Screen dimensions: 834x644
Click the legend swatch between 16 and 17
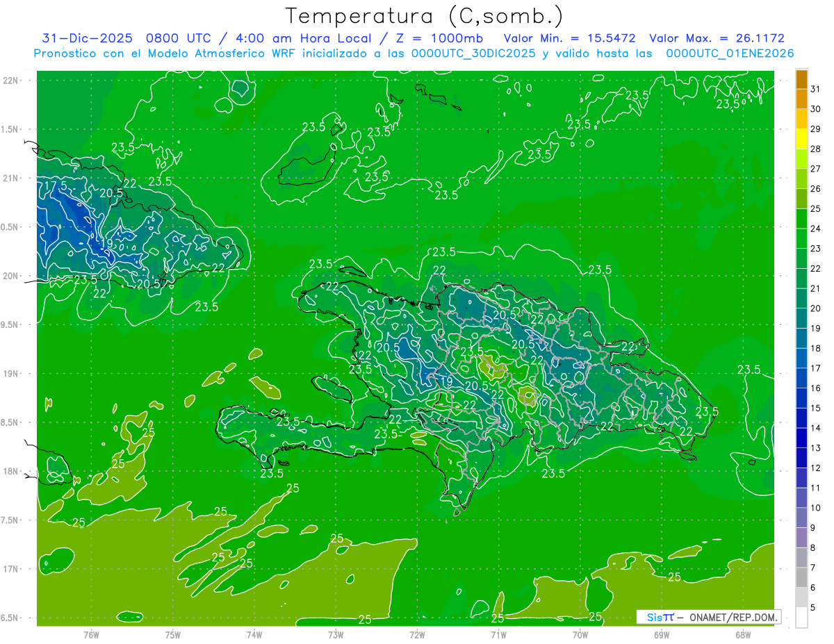click(x=801, y=379)
